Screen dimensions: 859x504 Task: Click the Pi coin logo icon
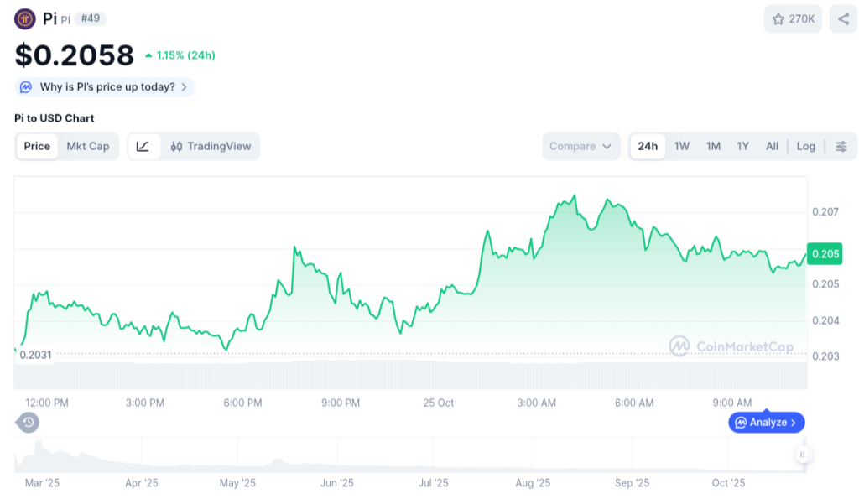pos(23,18)
